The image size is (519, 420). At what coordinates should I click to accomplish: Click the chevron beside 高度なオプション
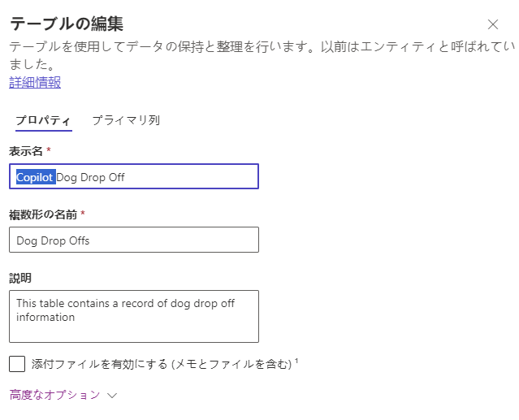(112, 396)
